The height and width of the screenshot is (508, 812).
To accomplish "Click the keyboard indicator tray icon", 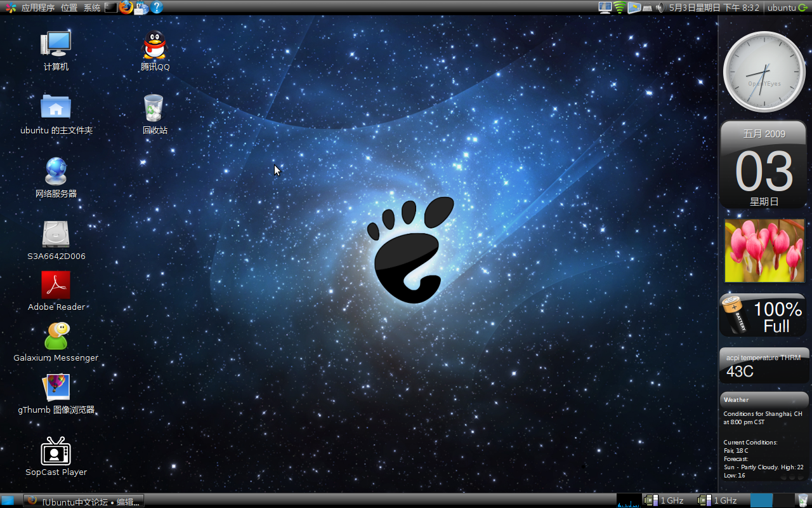I will coord(647,8).
